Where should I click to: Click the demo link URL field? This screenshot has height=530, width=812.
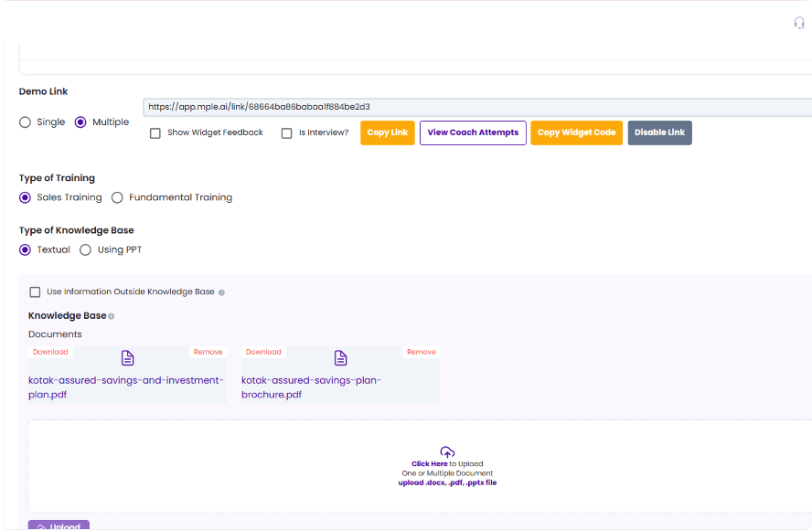pos(475,107)
